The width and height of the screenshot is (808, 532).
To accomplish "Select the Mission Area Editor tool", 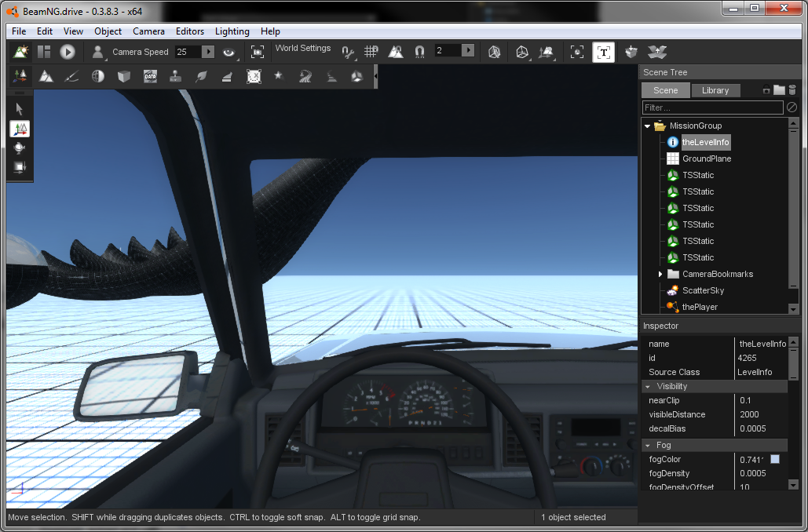I will [254, 77].
